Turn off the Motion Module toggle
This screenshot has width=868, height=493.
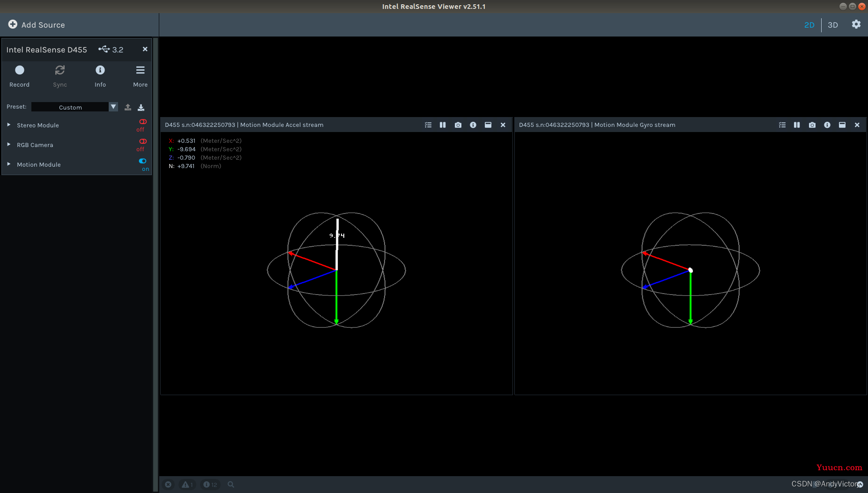142,161
